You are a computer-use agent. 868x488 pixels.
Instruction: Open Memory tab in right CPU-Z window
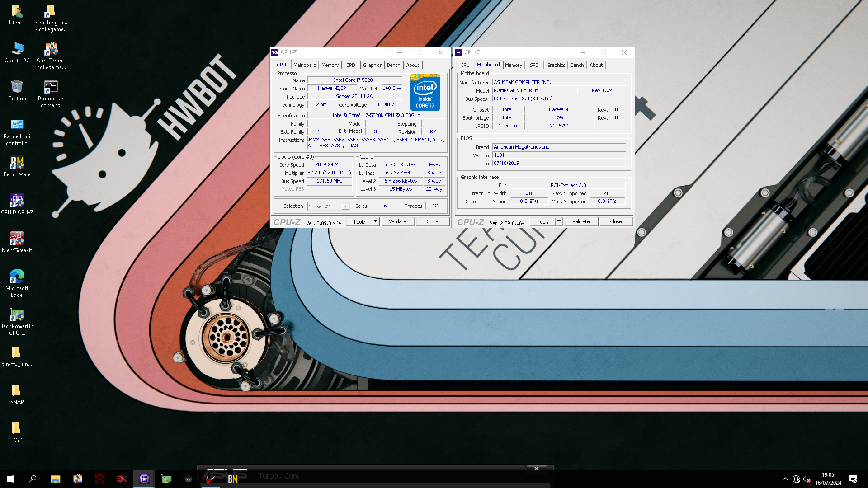514,65
